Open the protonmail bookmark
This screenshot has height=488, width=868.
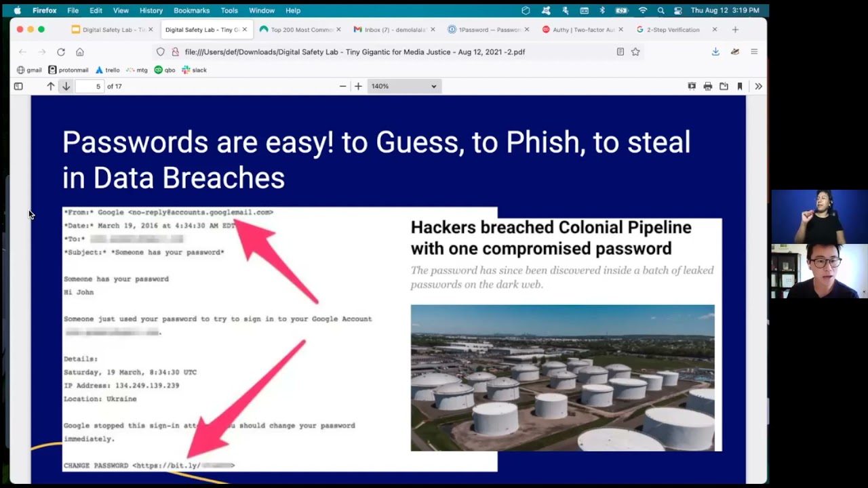pos(68,70)
